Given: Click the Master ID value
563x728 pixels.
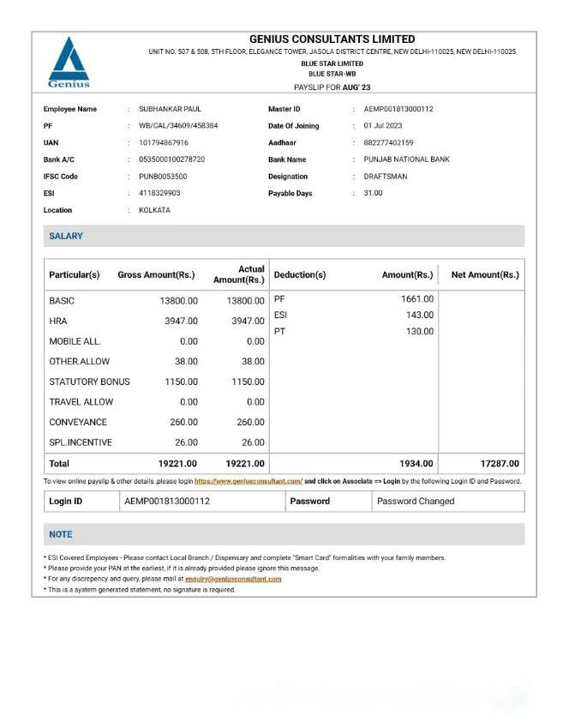Looking at the screenshot, I should click(x=398, y=109).
